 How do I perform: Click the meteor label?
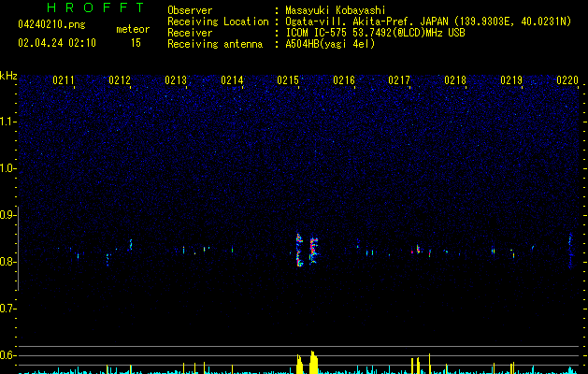(x=133, y=29)
